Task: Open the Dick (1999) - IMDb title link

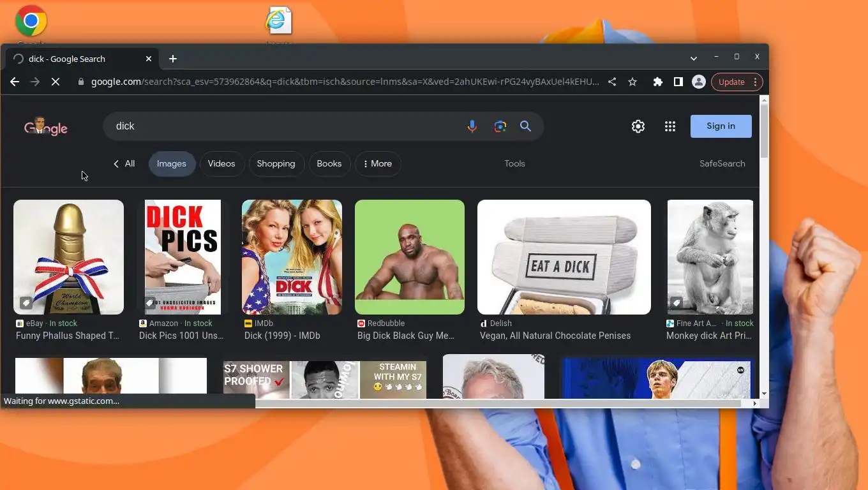Action: point(282,336)
